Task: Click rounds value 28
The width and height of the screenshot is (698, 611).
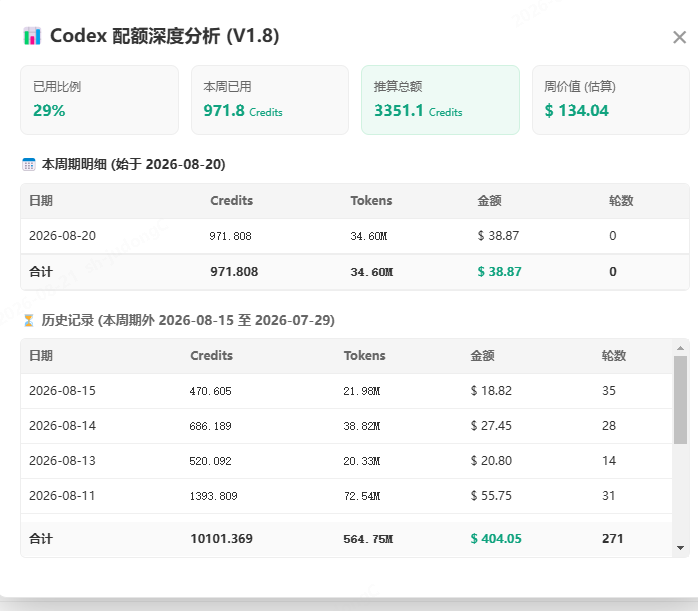Action: point(609,426)
